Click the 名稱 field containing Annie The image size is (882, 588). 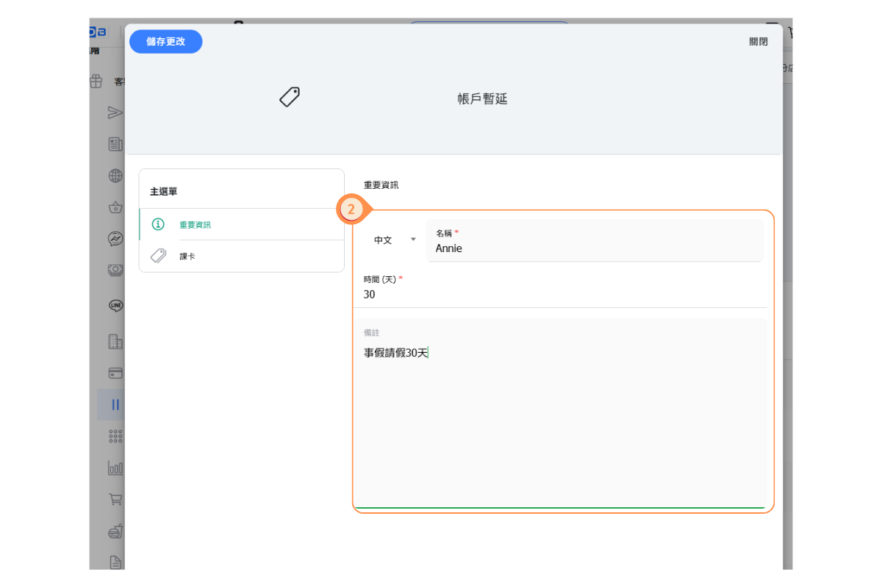pyautogui.click(x=594, y=248)
